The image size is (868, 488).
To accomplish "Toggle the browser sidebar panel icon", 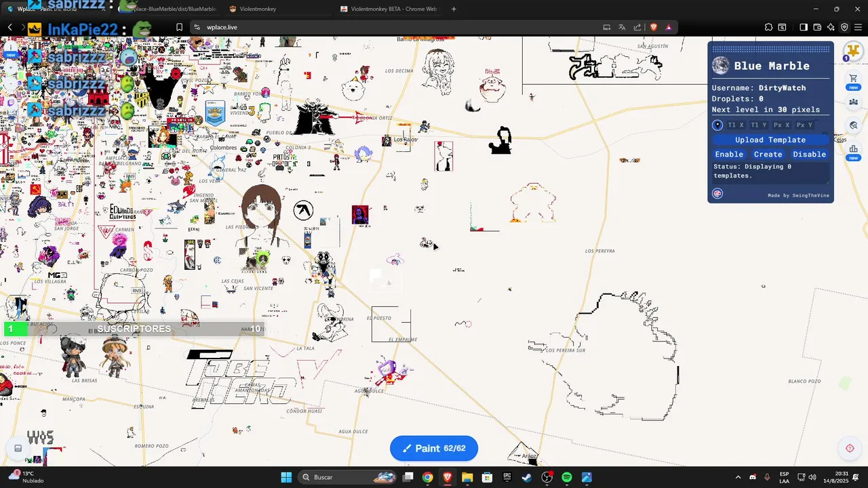I will [x=803, y=27].
